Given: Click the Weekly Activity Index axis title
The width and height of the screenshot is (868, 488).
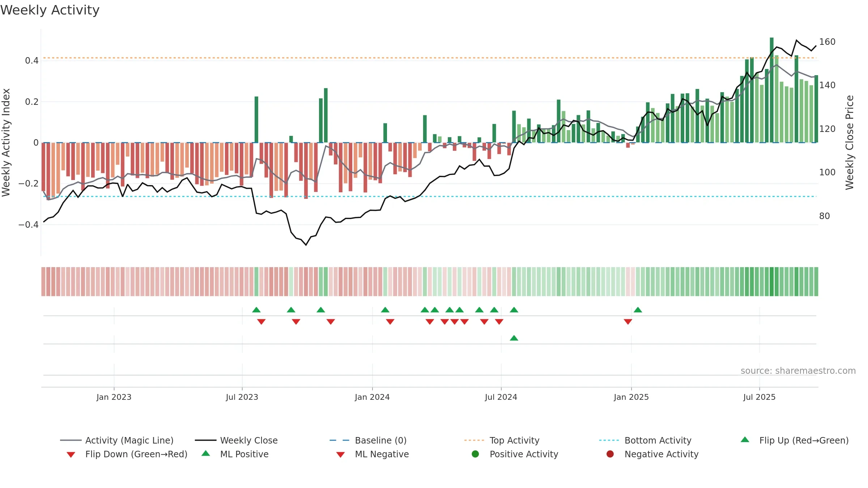Looking at the screenshot, I should pos(6,142).
